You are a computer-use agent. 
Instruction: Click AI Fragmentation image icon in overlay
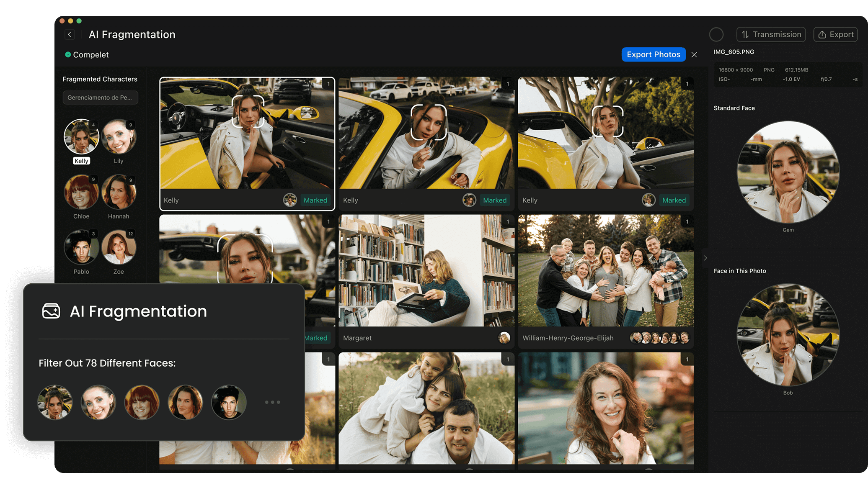coord(51,311)
